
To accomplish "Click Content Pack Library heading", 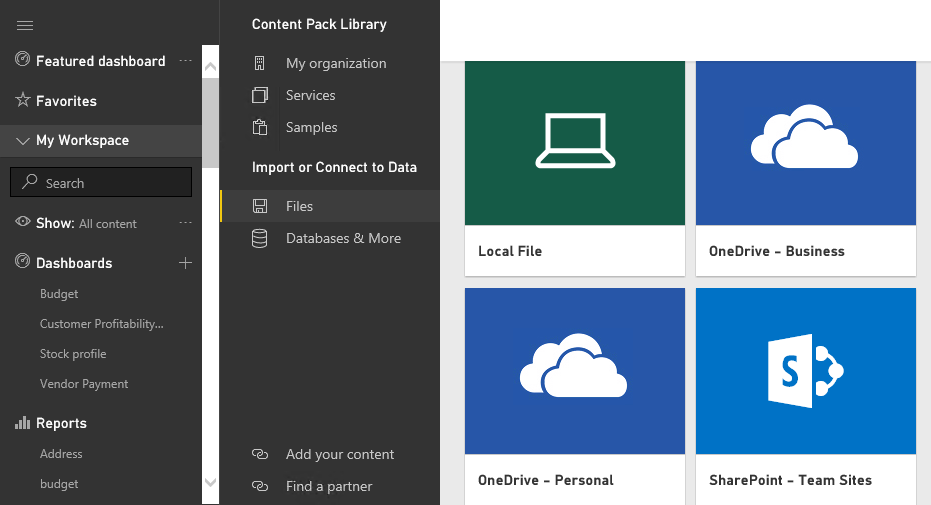I will click(x=319, y=24).
